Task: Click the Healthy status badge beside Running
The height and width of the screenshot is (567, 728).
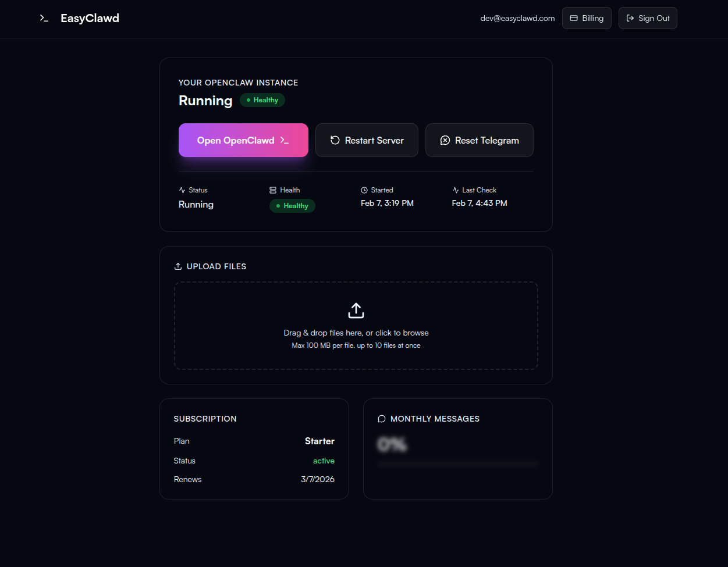Action: 262,99
